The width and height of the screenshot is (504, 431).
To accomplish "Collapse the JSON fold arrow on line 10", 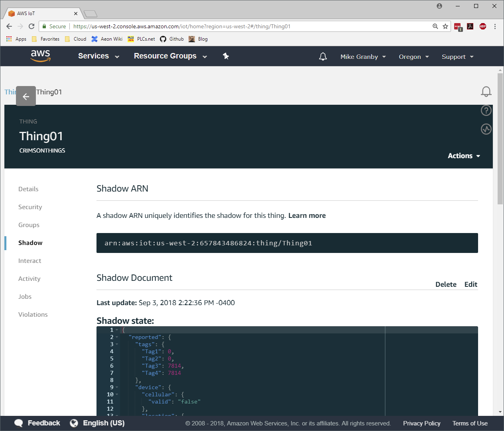I will pyautogui.click(x=117, y=394).
